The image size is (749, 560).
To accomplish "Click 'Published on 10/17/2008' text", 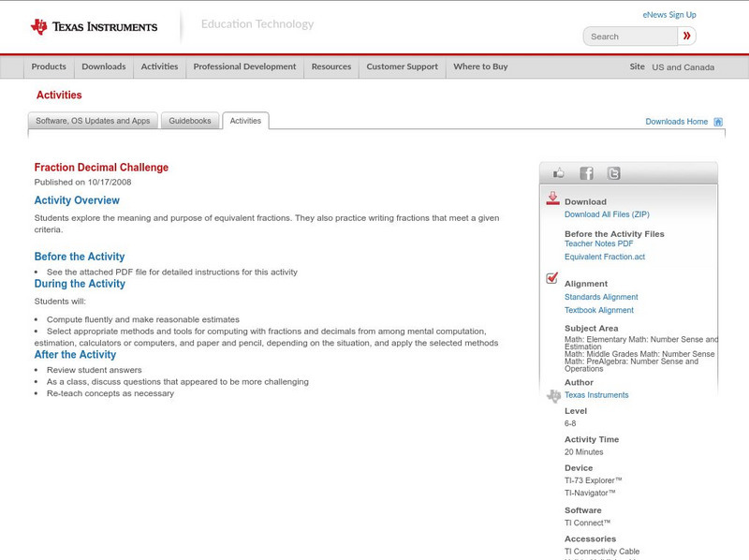I will pos(82,183).
